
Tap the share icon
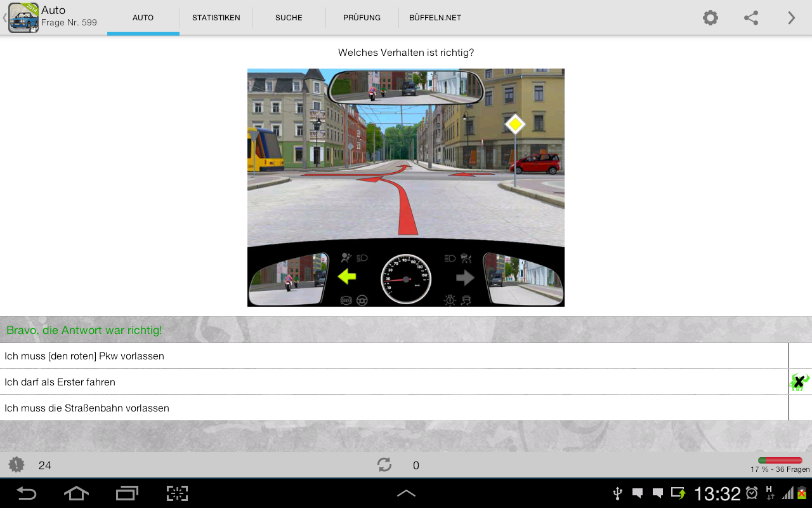click(x=751, y=18)
